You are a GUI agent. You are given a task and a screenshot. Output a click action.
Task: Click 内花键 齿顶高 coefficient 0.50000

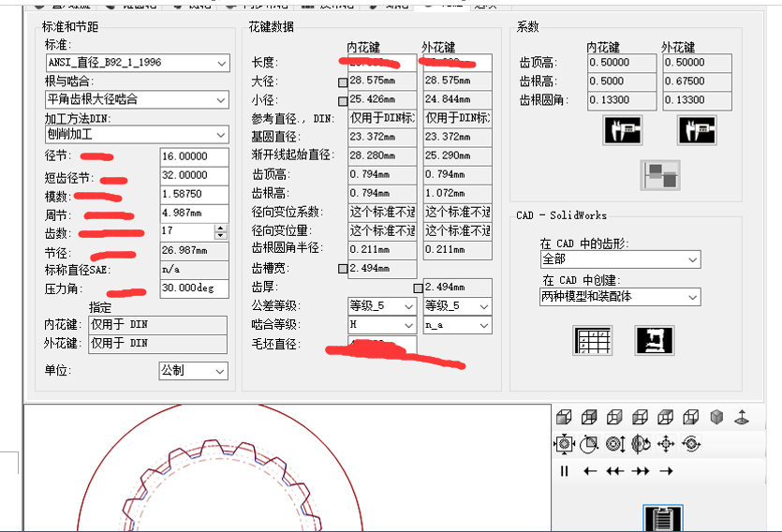622,63
